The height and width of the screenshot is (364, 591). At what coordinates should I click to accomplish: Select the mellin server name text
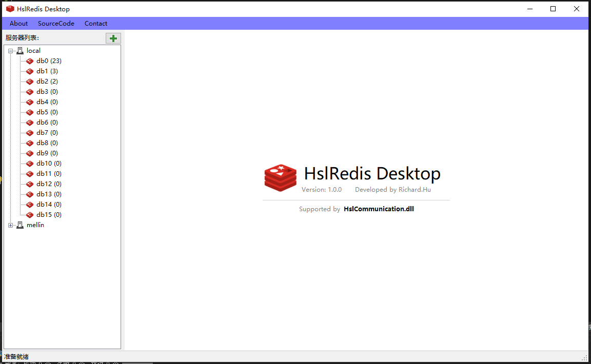click(35, 225)
